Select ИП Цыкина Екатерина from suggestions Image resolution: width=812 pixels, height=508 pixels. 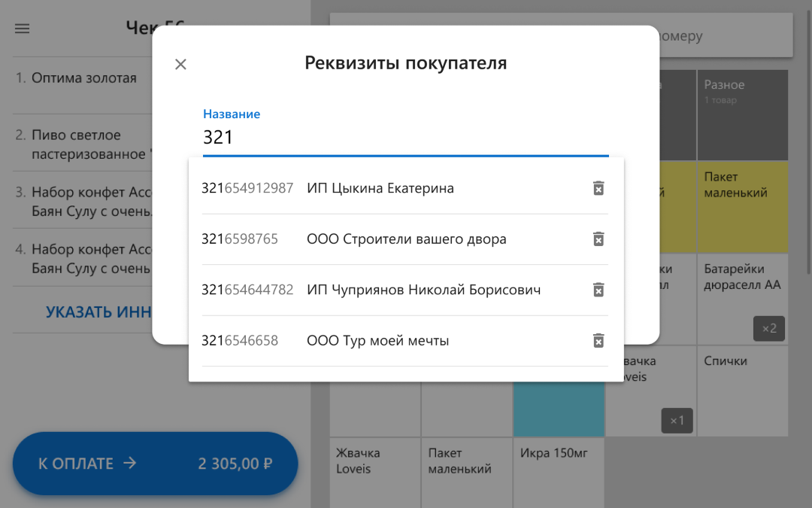point(380,188)
